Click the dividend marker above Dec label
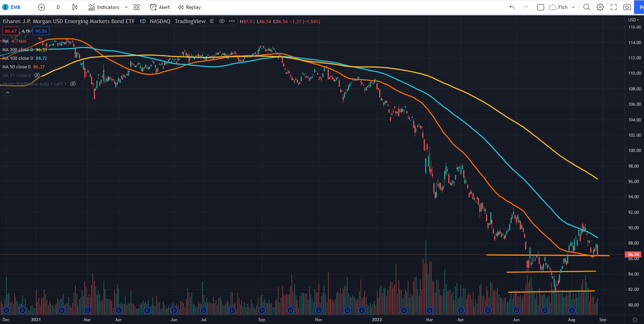Viewport: 644px width, 324px height. tap(6, 310)
